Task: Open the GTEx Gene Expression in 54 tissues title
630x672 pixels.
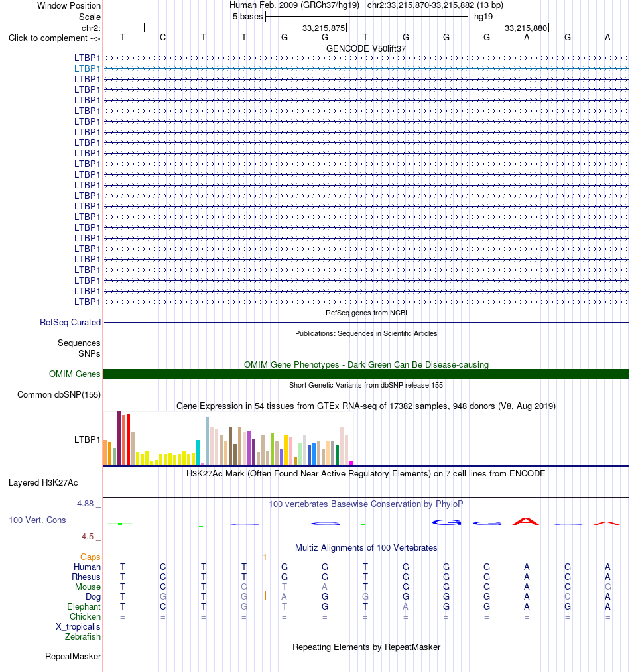Action: click(x=366, y=406)
